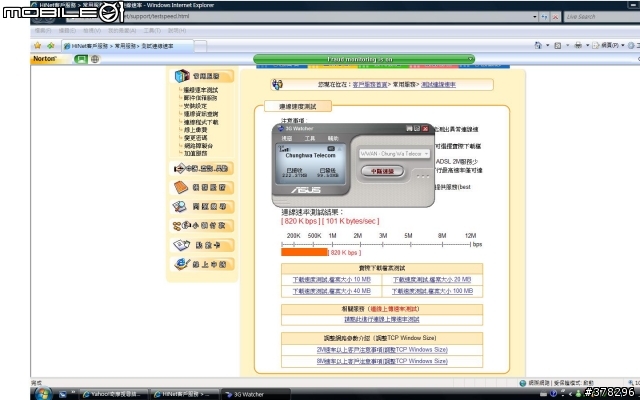640x400 pixels.
Task: Open first menu in 3G Watcher window
Action: 287,139
